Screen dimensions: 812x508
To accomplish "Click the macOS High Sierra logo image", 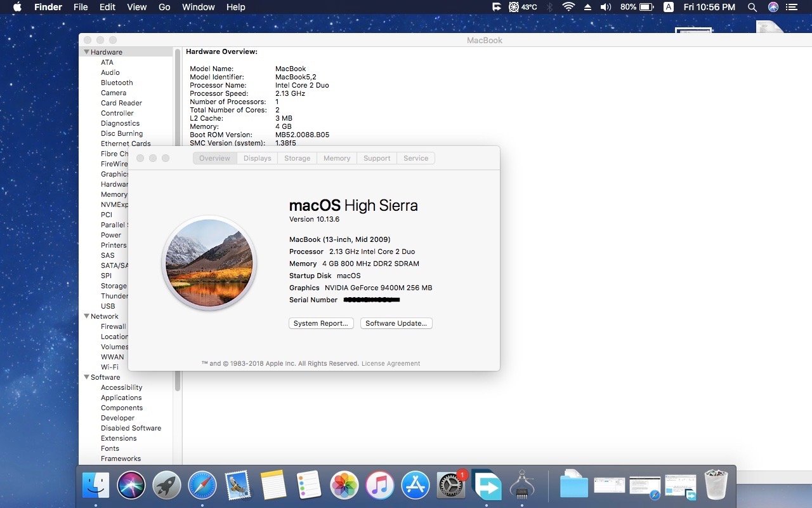I will pyautogui.click(x=209, y=263).
